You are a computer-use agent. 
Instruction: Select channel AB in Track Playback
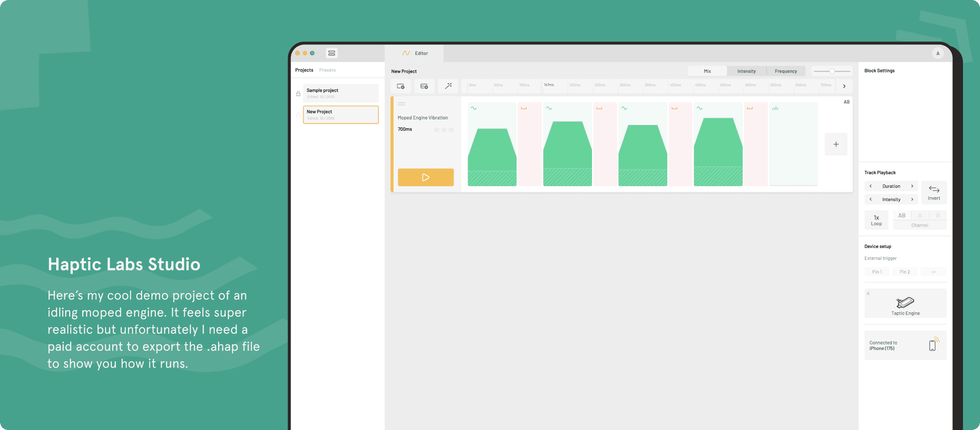902,216
